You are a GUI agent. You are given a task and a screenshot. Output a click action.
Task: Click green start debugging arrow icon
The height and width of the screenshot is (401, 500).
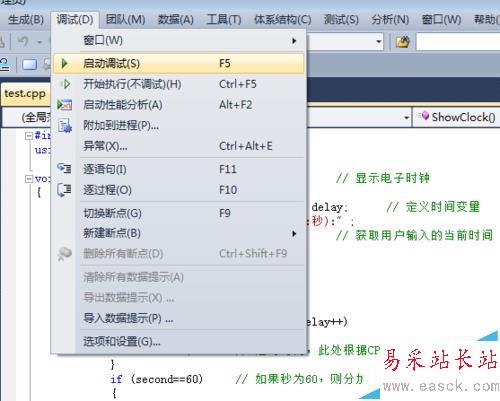tap(65, 63)
